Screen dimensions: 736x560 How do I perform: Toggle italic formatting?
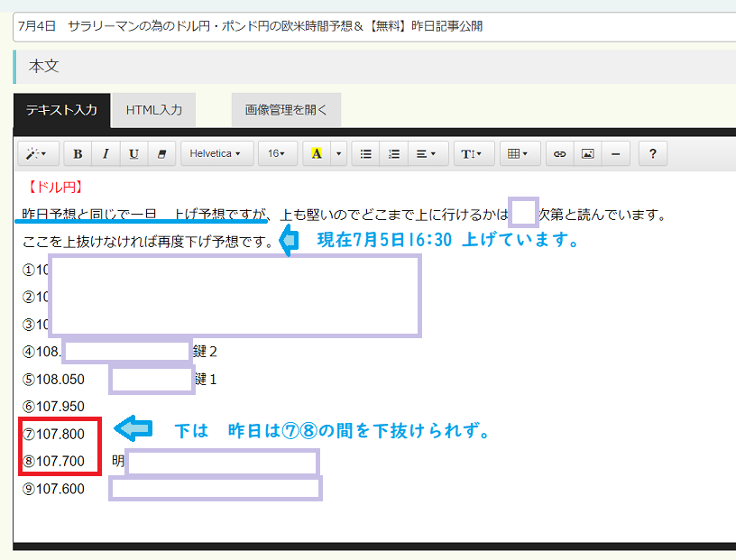click(x=106, y=153)
